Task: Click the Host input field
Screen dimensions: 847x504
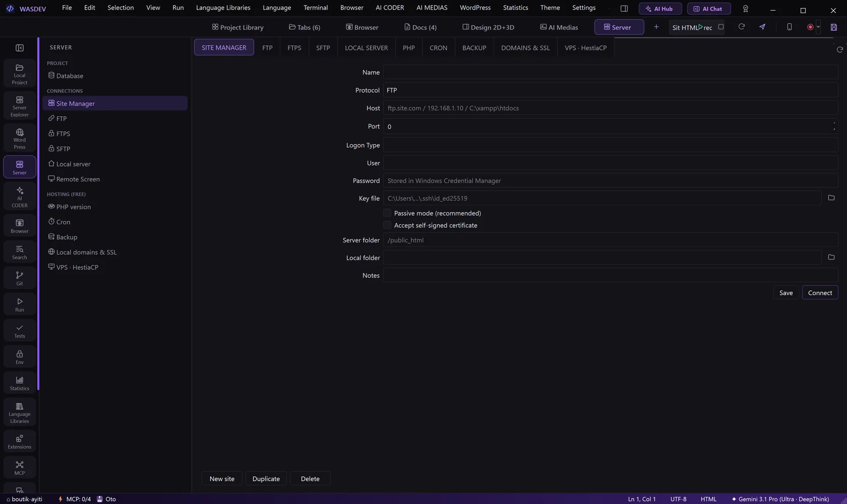Action: tap(611, 108)
